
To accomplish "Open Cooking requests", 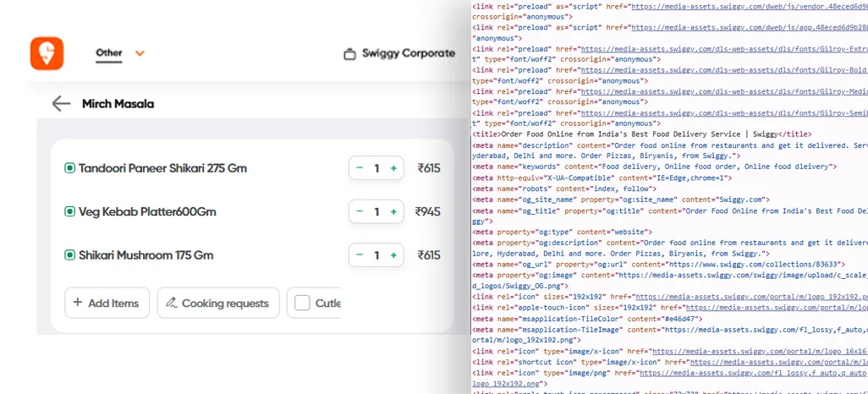I will [x=218, y=303].
